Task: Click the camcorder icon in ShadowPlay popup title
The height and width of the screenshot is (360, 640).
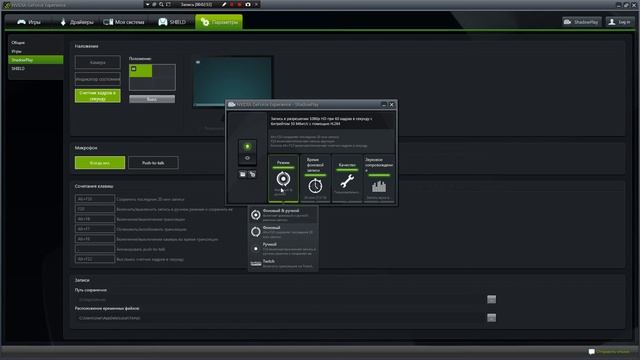Action: pos(231,104)
